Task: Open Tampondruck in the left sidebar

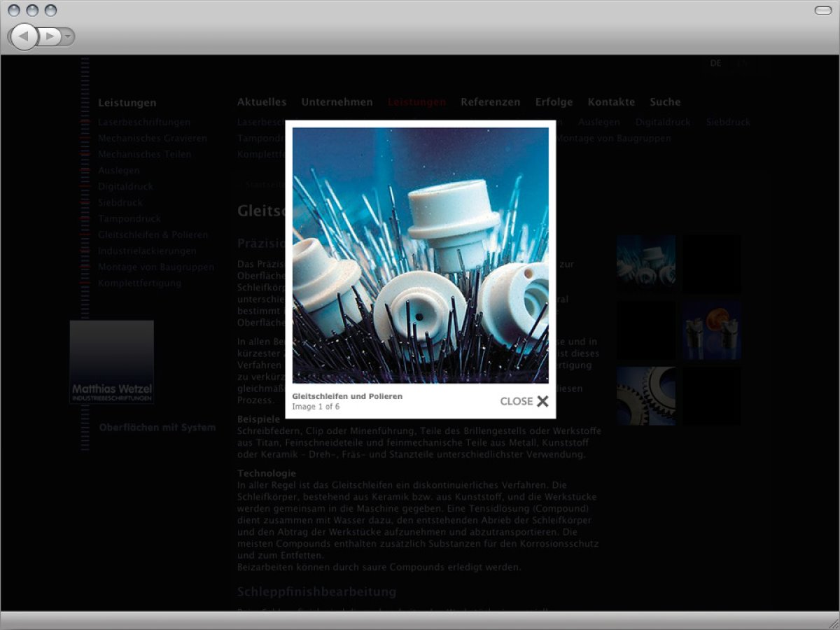Action: [x=129, y=218]
